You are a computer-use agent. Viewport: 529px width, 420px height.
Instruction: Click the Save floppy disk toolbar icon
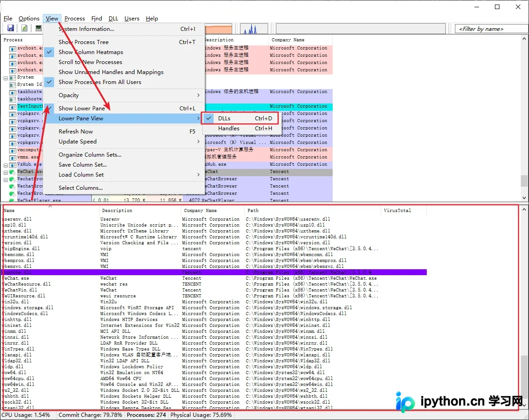(x=10, y=28)
